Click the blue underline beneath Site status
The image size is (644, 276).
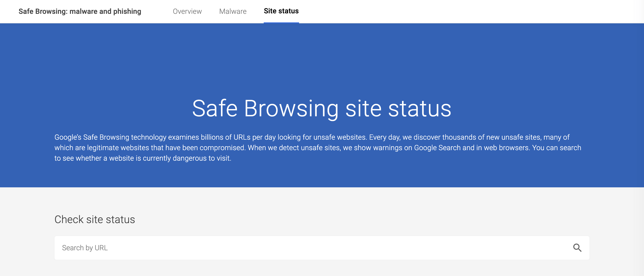coord(281,23)
